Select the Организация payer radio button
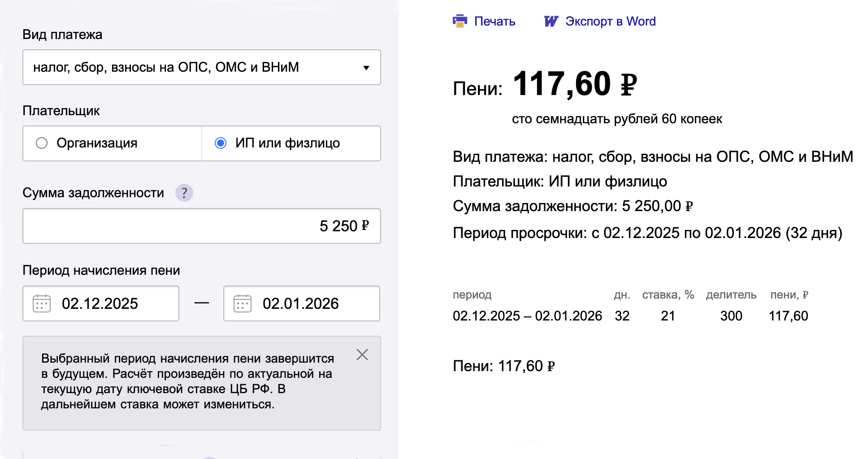 pos(42,143)
